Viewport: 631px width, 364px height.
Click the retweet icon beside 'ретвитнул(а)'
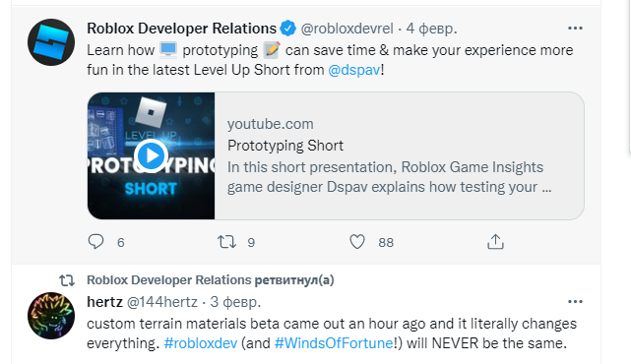pos(67,280)
